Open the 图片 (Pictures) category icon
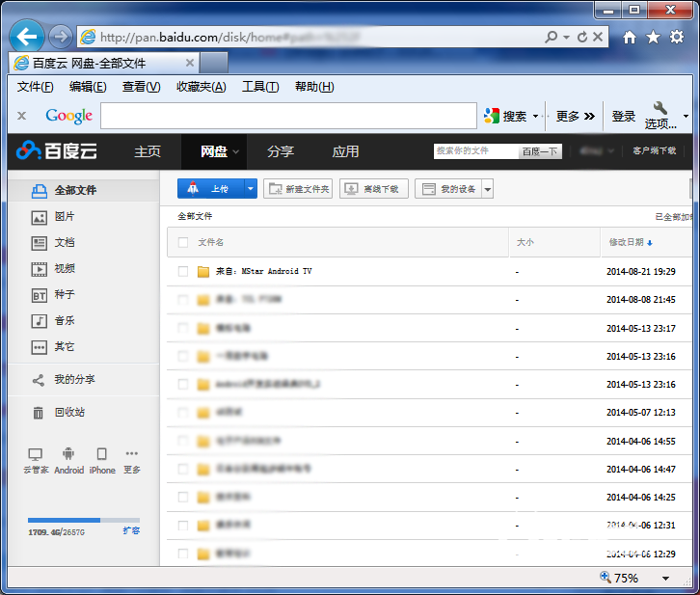Image resolution: width=700 pixels, height=595 pixels. [x=39, y=217]
